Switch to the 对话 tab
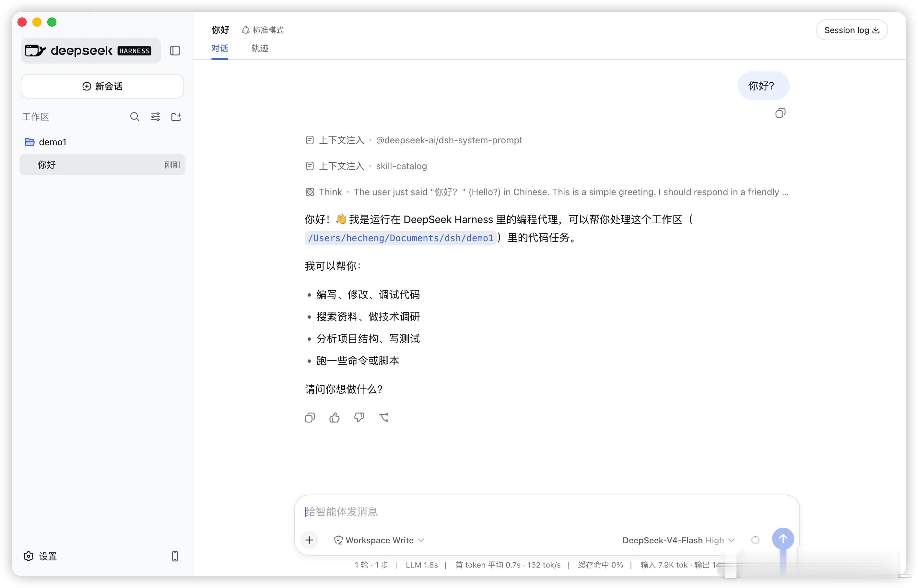The image size is (918, 588). pos(219,49)
